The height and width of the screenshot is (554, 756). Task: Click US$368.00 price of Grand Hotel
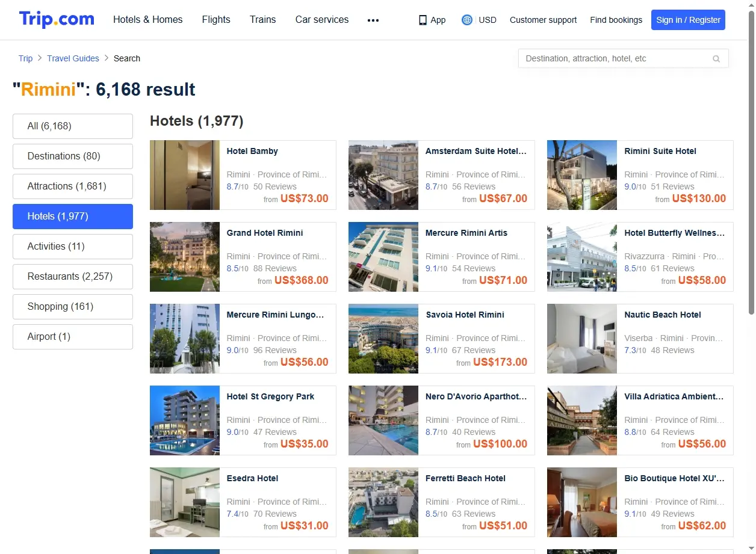tap(302, 280)
